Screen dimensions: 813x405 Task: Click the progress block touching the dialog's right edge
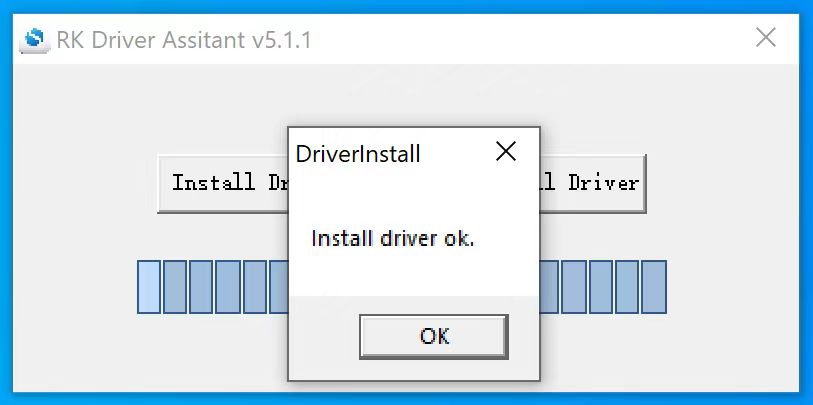pos(548,287)
